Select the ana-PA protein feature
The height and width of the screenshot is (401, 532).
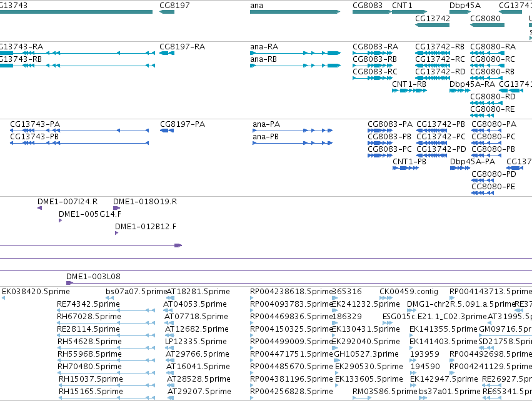pos(293,131)
